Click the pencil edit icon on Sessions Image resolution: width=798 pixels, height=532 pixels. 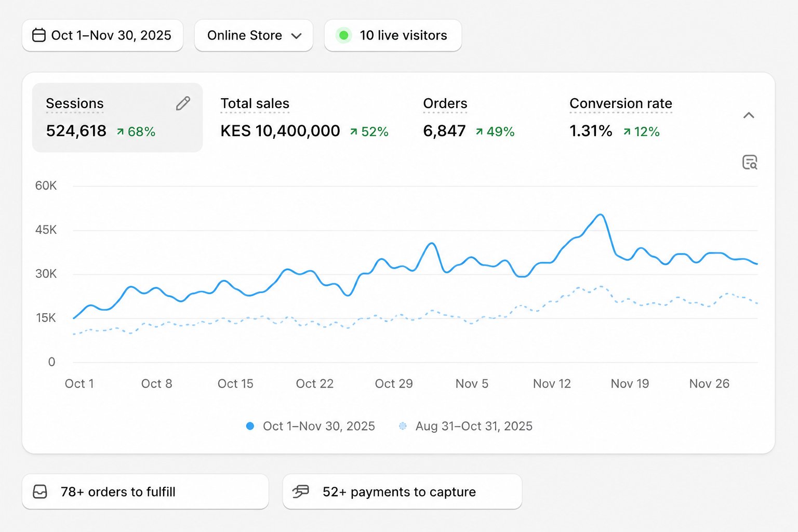pyautogui.click(x=183, y=103)
